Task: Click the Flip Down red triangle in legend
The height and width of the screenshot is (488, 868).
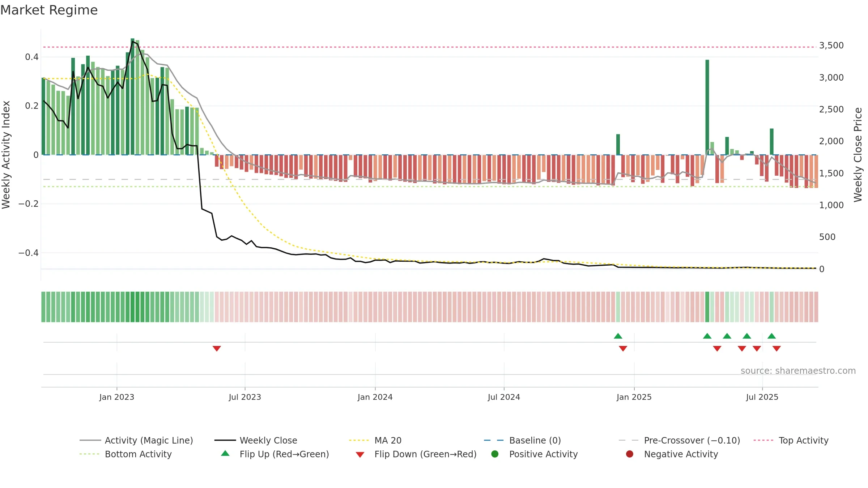Action: 360,454
